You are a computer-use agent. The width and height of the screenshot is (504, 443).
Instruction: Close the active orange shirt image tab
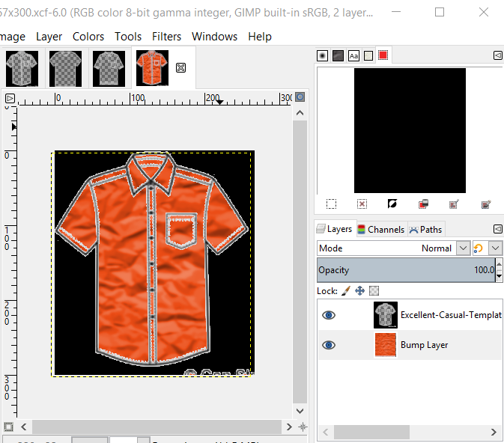[180, 68]
